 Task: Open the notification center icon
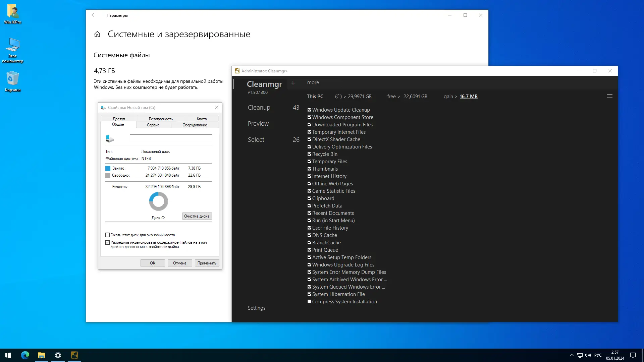click(x=633, y=355)
